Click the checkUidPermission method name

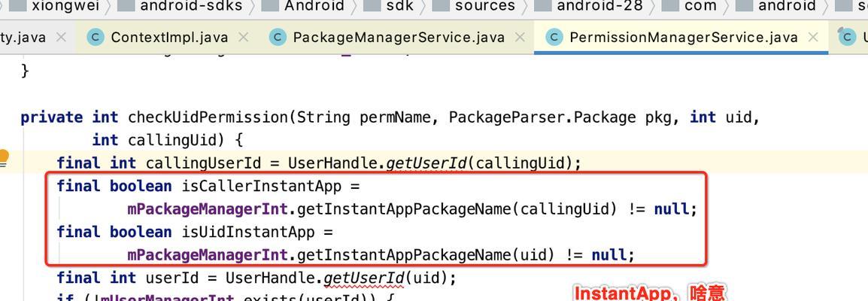point(208,117)
